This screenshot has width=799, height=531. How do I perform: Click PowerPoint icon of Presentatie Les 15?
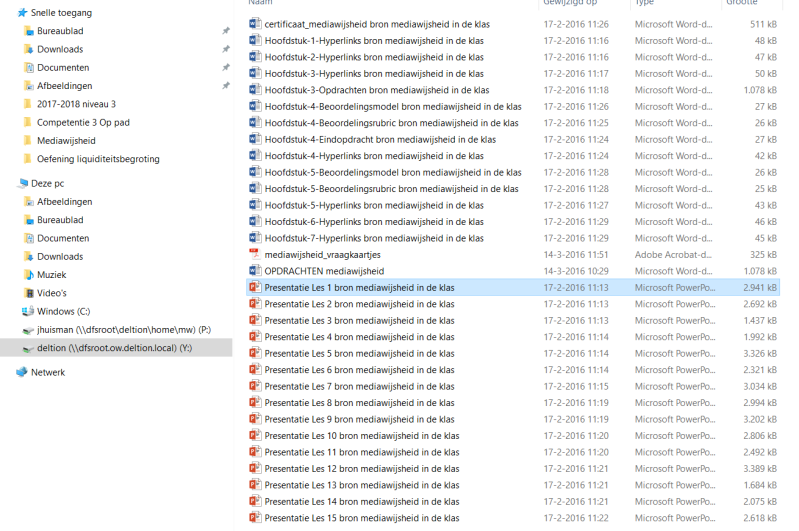pos(255,518)
